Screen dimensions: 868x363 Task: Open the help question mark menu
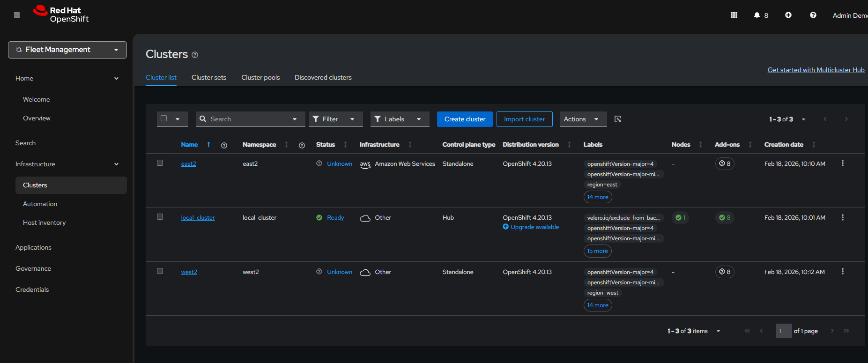813,15
